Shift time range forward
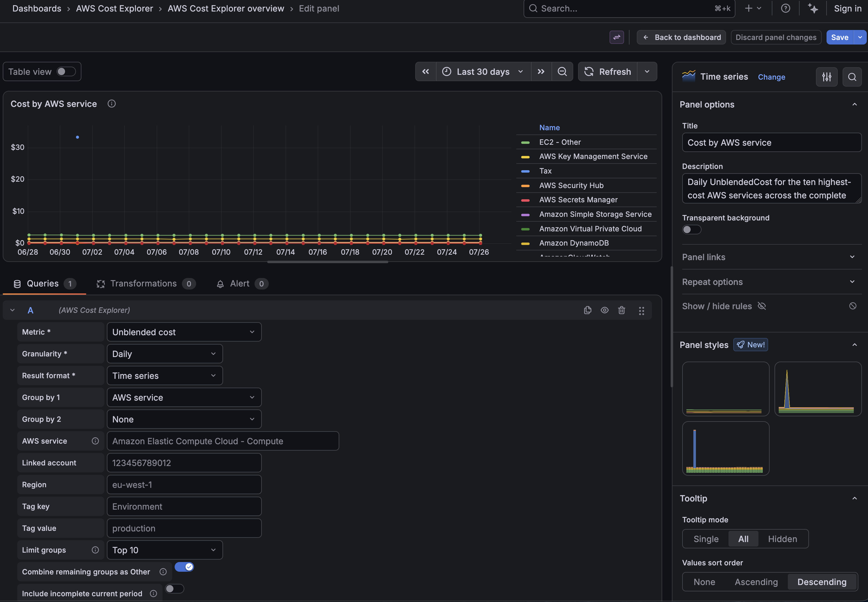 pos(541,72)
